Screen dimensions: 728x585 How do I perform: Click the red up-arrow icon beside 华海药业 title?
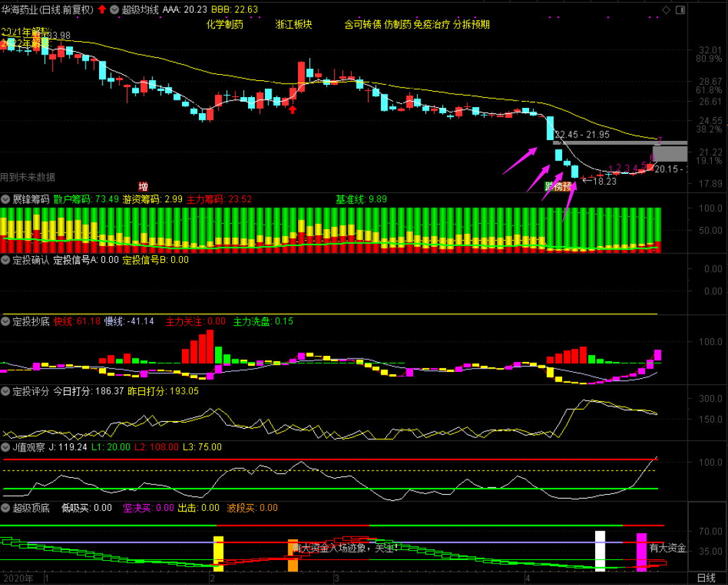(x=102, y=9)
